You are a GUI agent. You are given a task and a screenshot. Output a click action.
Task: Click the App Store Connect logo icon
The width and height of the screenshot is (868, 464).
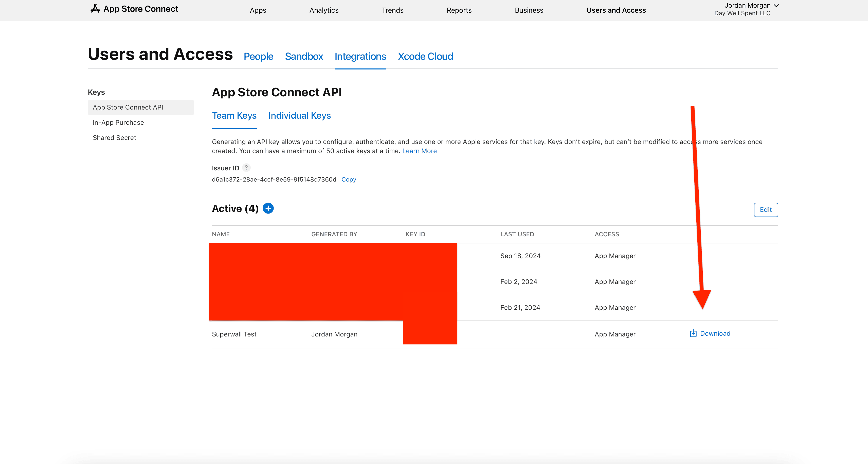tap(95, 9)
